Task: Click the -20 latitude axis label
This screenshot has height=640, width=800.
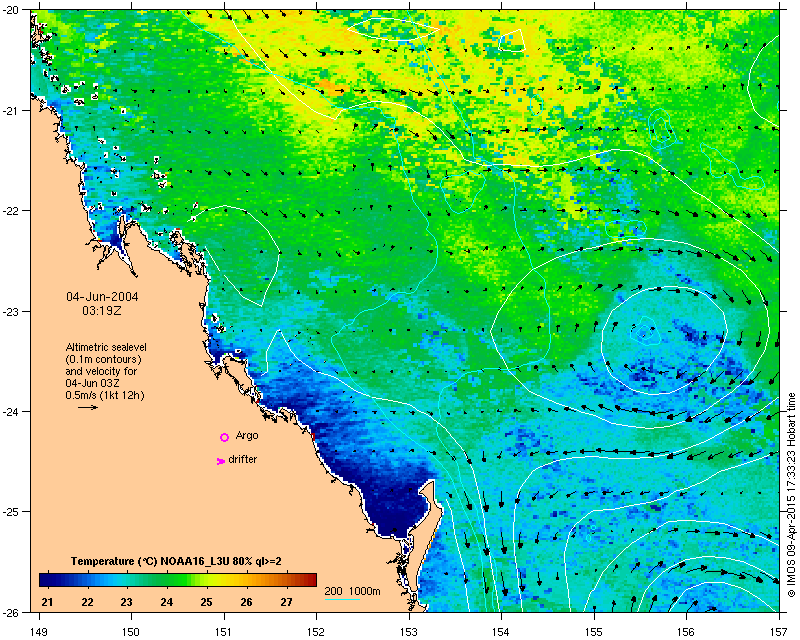Action: click(10, 10)
